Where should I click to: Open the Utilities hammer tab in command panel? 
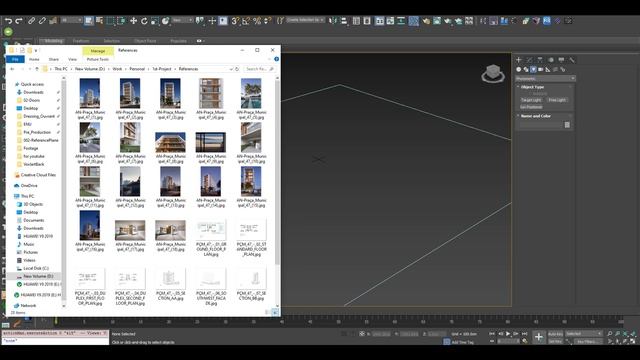coord(572,60)
